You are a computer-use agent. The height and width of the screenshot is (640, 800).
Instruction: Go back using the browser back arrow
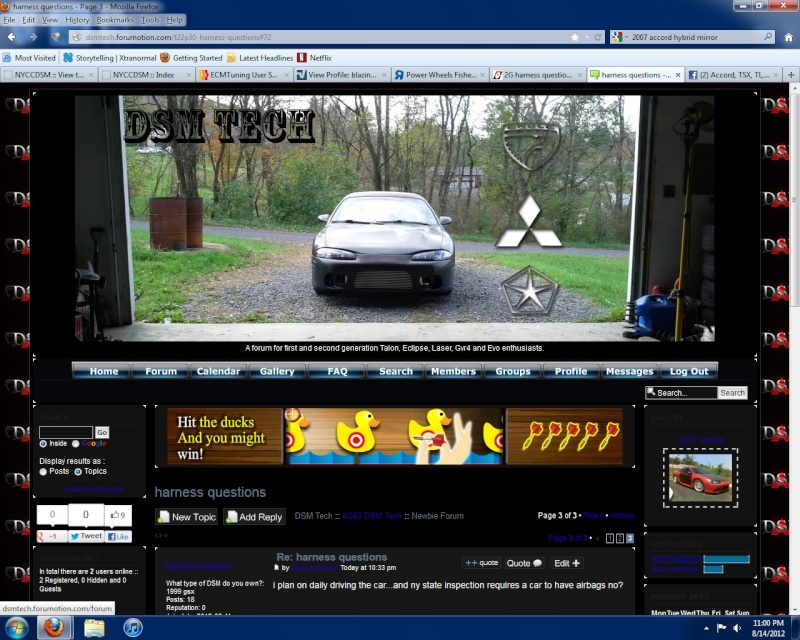click(x=11, y=37)
